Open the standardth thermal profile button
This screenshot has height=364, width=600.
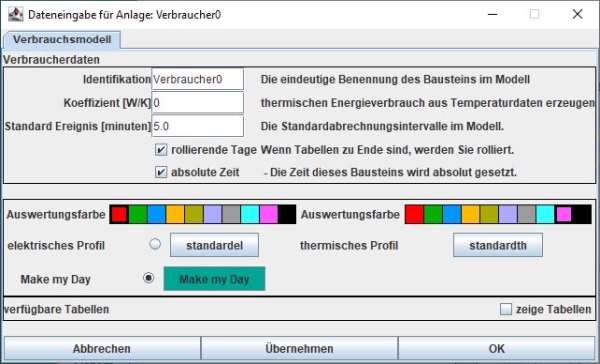tap(498, 245)
